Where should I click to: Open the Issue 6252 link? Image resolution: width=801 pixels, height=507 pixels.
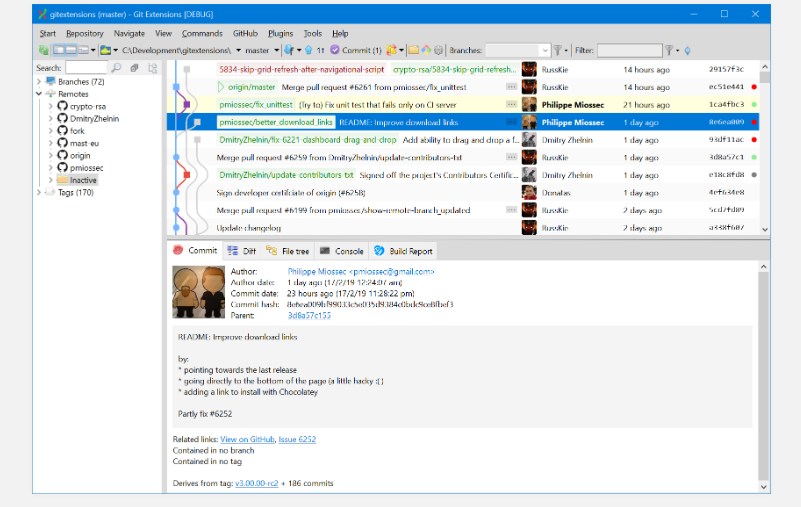click(x=297, y=439)
